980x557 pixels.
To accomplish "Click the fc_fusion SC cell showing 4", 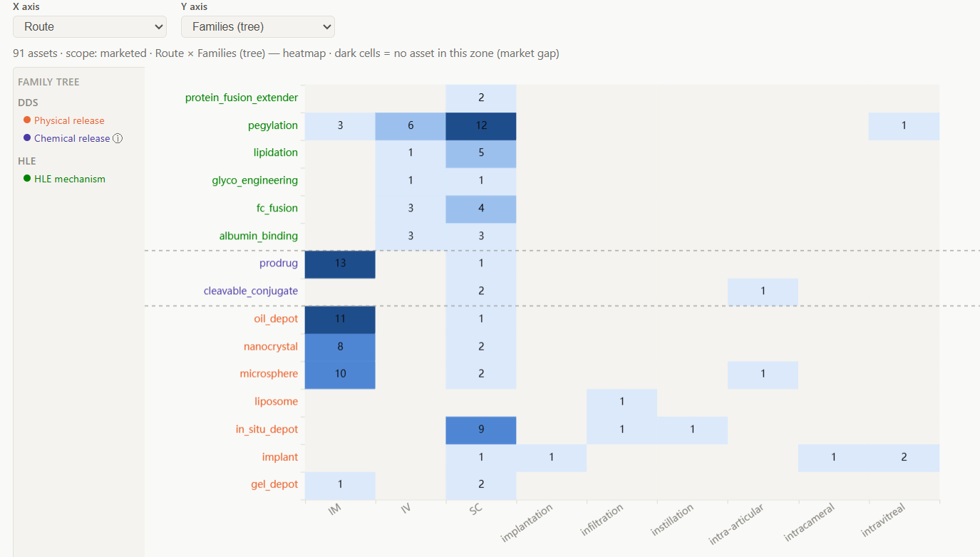I will click(x=481, y=209).
